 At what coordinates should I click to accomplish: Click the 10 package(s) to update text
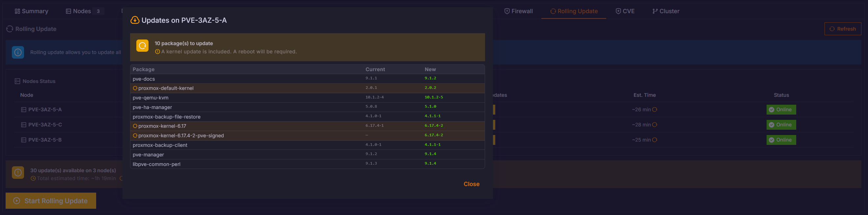click(x=184, y=43)
